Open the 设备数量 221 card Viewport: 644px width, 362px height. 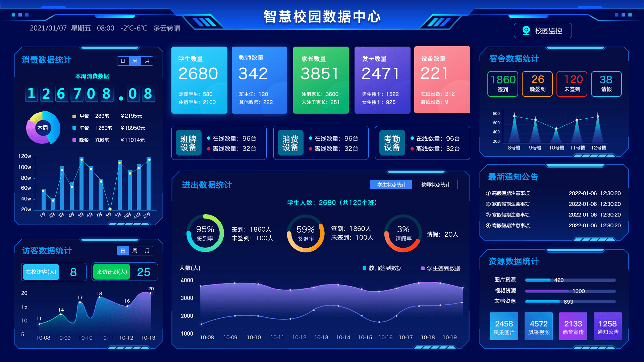[x=442, y=80]
